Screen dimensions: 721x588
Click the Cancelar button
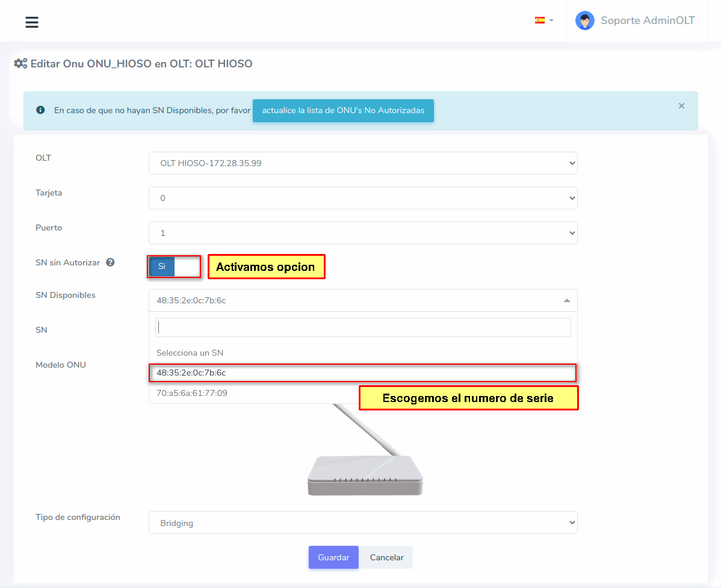(386, 557)
